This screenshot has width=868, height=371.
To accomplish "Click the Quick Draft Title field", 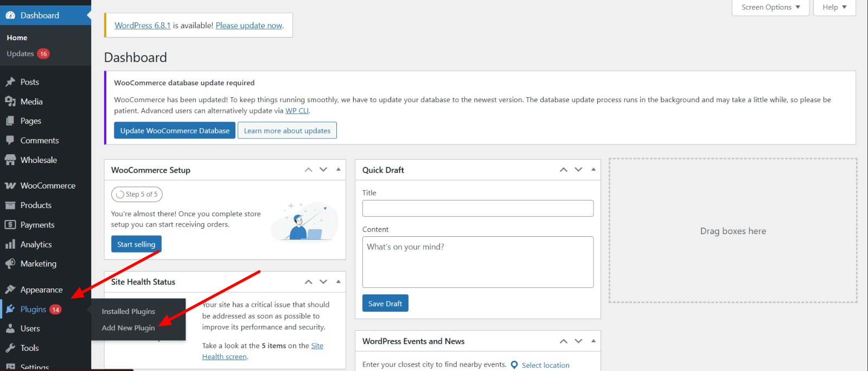I will click(x=477, y=208).
